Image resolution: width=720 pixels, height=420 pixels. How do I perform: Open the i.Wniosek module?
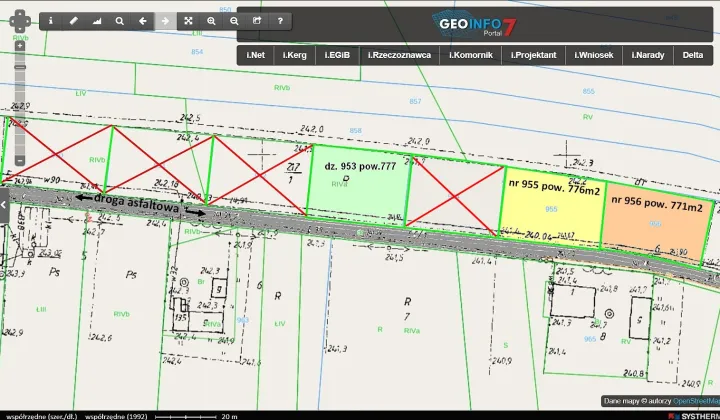click(x=594, y=55)
